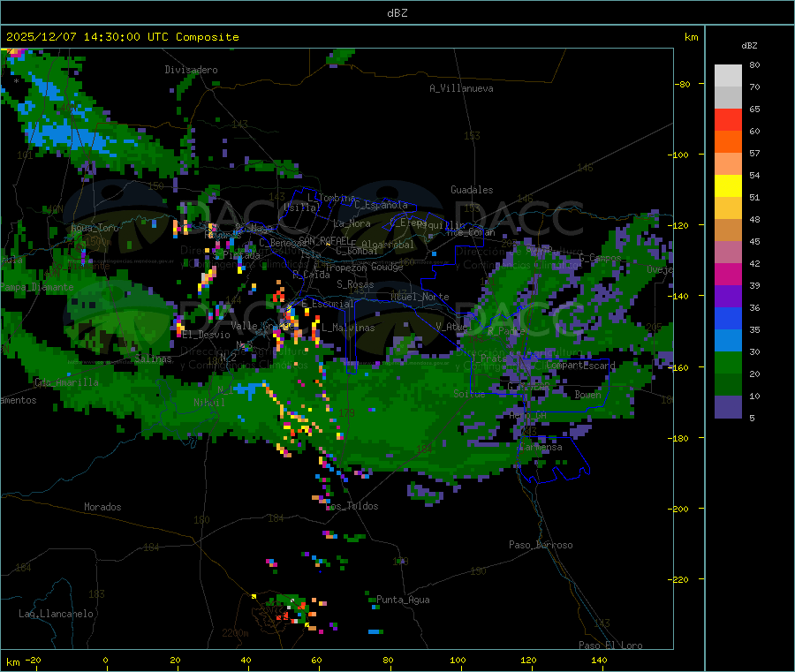This screenshot has width=795, height=672.
Task: Click the E_Escorial map label
Action: click(x=328, y=304)
